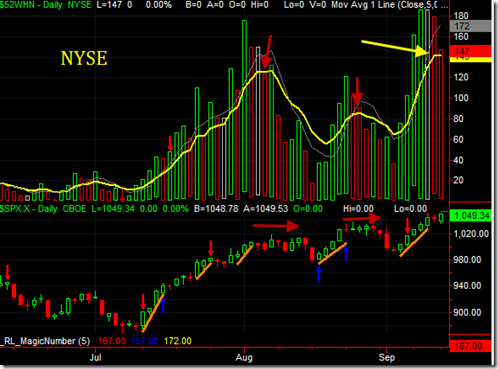Click the 160 value on the top axis

pyautogui.click(x=461, y=36)
